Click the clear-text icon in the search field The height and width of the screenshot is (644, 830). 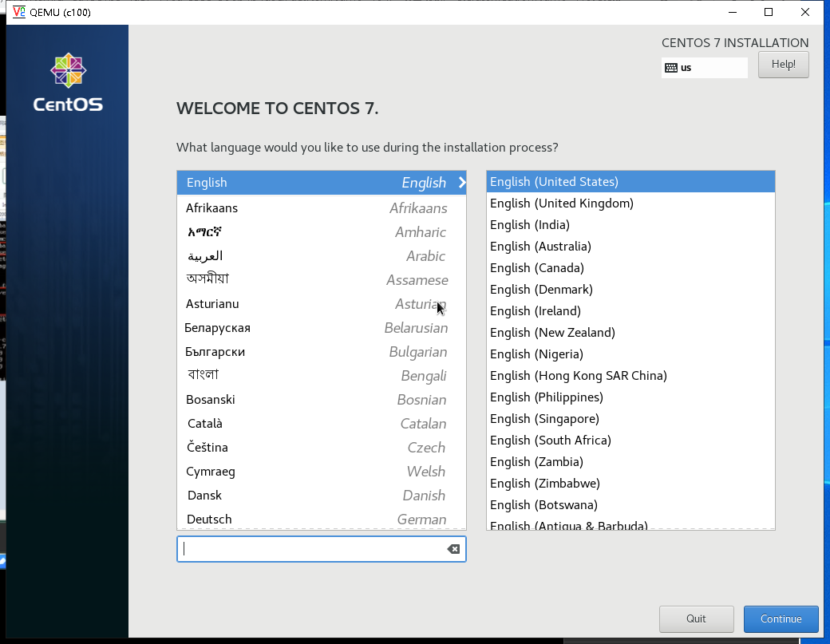(x=453, y=549)
